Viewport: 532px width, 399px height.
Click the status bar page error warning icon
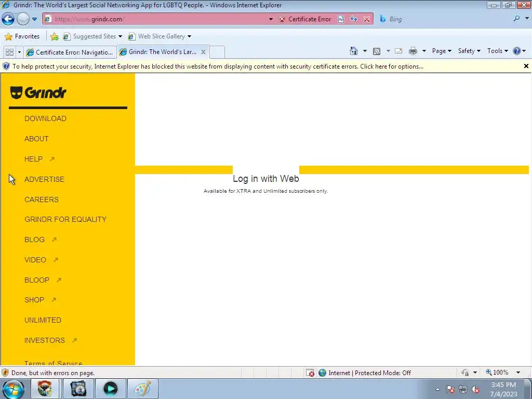coord(5,373)
